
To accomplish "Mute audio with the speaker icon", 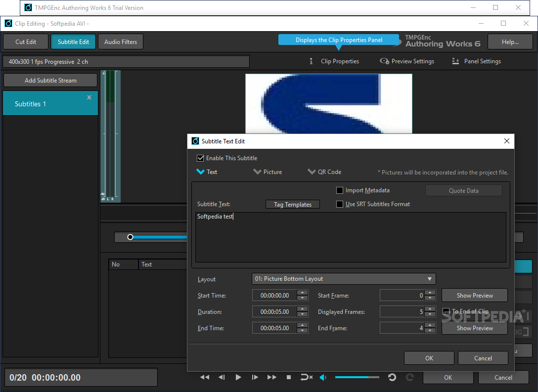I will pos(323,377).
